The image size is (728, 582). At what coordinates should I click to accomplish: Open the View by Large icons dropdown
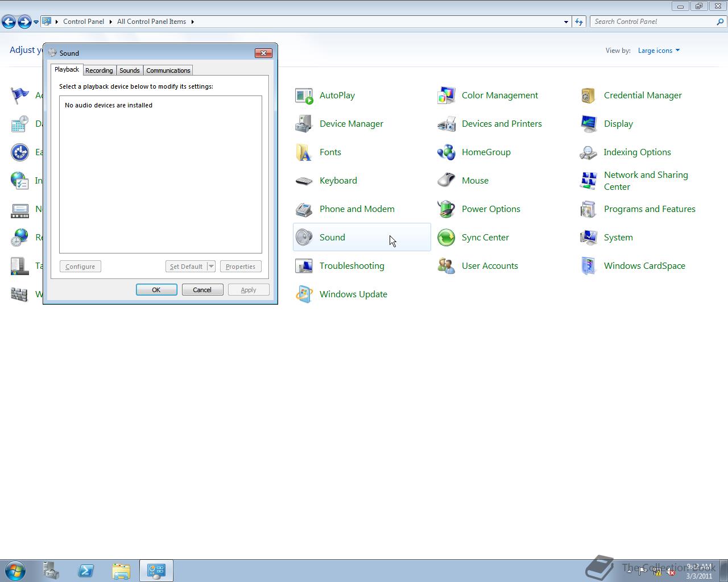[659, 51]
